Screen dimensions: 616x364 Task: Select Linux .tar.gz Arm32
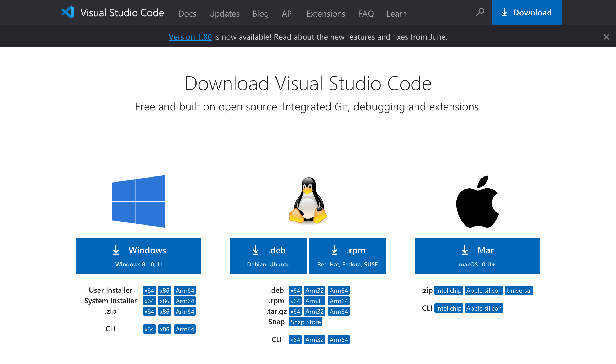[x=315, y=311]
